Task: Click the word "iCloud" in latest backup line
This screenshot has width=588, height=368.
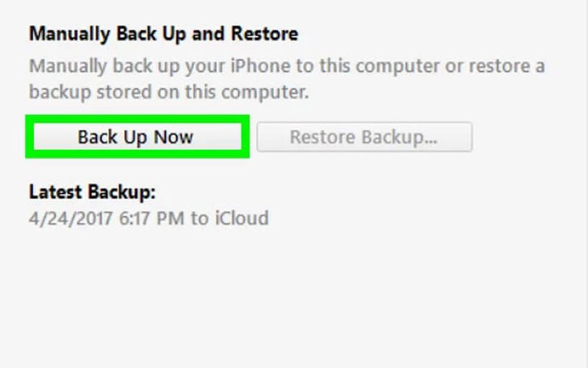Action: 240,218
